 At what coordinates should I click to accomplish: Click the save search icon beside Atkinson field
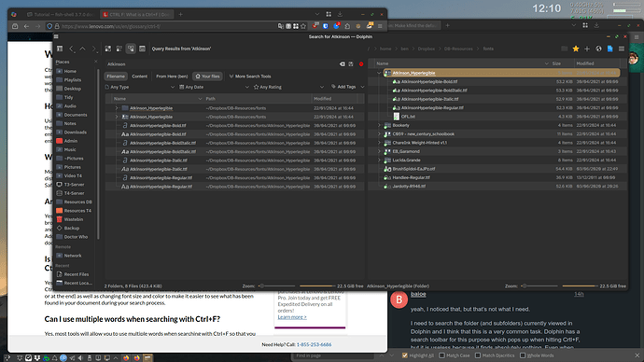point(351,64)
